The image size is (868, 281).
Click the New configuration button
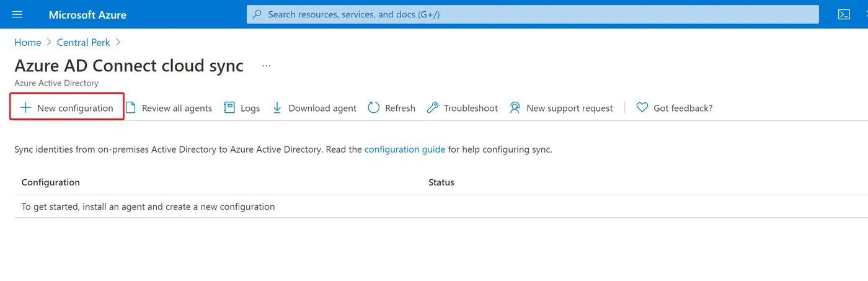[x=67, y=107]
